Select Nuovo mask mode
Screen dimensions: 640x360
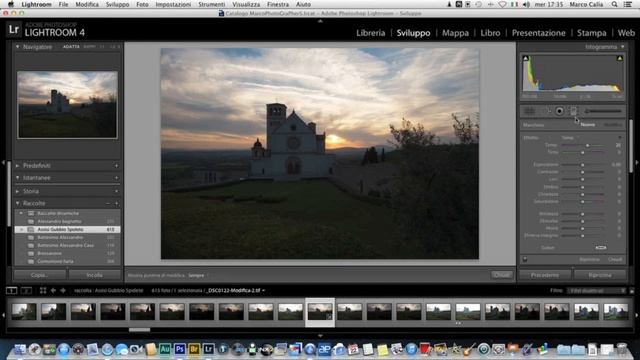[587, 125]
